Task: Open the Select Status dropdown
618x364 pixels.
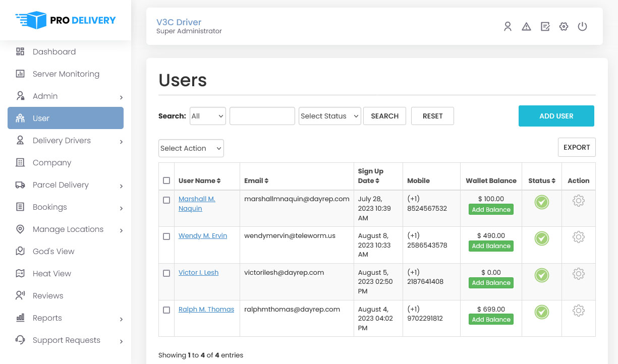Action: tap(329, 116)
